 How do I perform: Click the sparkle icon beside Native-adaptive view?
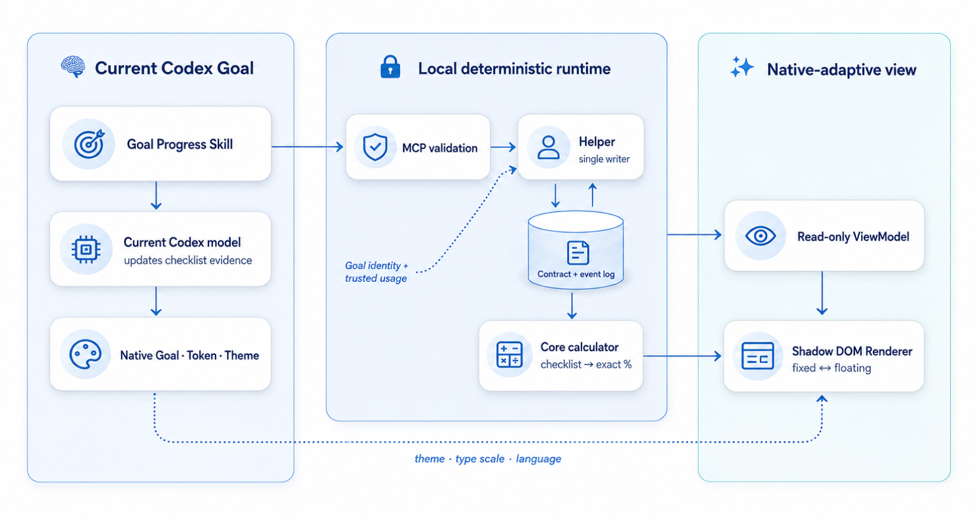coord(742,68)
